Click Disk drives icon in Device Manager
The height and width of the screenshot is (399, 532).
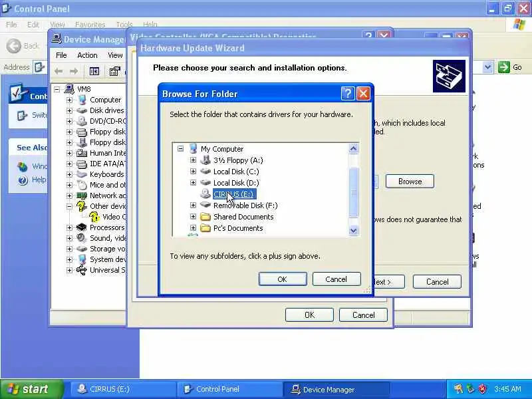pos(82,110)
